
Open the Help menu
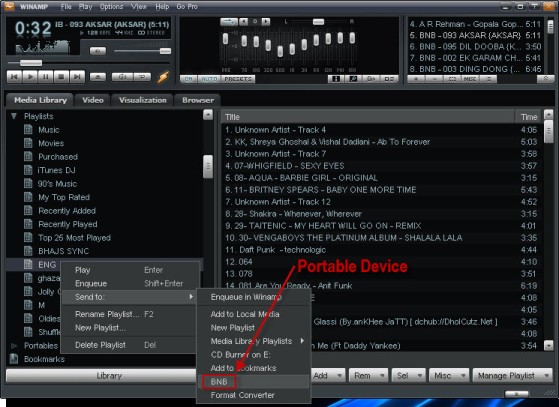click(x=162, y=7)
